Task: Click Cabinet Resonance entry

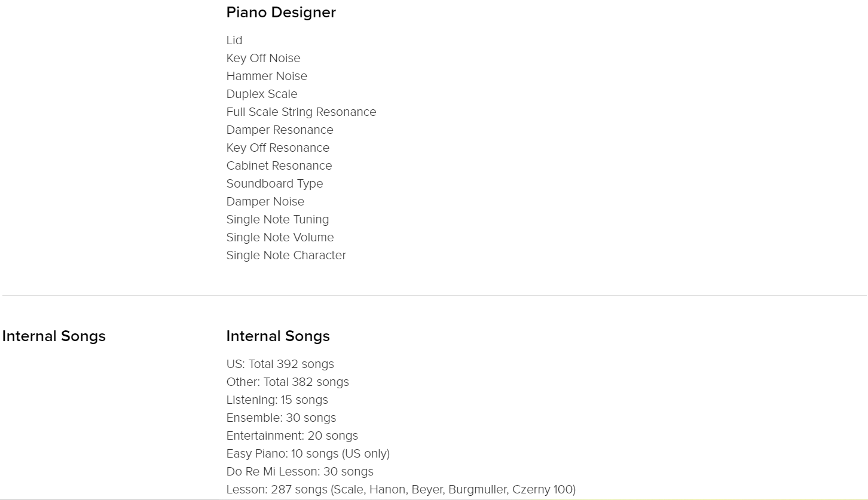Action: [279, 165]
